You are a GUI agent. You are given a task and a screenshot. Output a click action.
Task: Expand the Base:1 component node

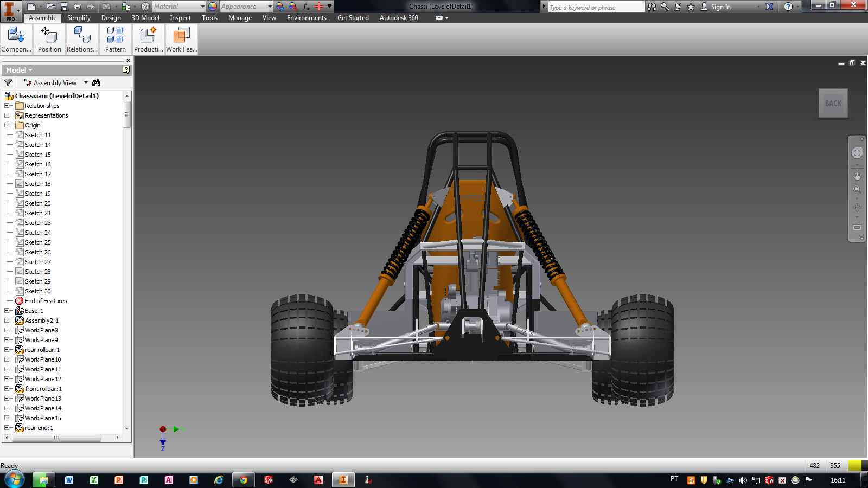coord(7,311)
